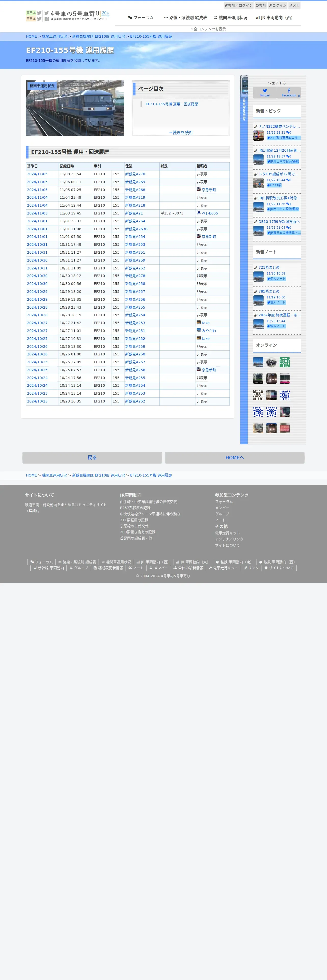This screenshot has height=980, width=327.
Task: Click the EF210-155 locomotive photo thumbnail
Action: tap(75, 108)
